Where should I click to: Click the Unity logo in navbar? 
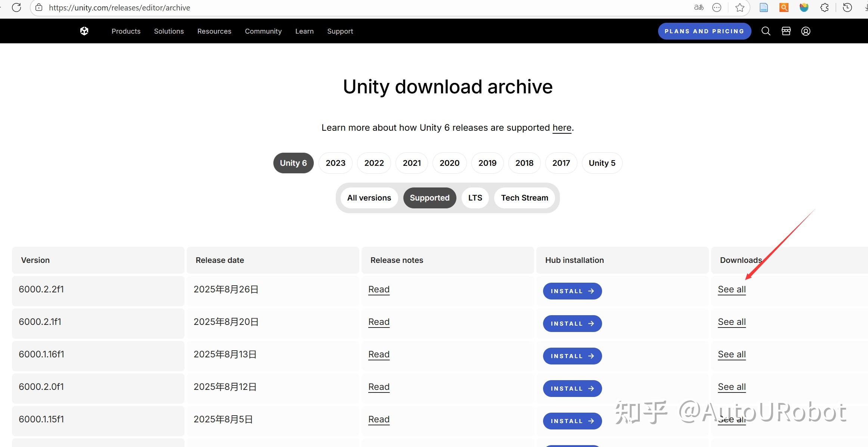coord(84,31)
